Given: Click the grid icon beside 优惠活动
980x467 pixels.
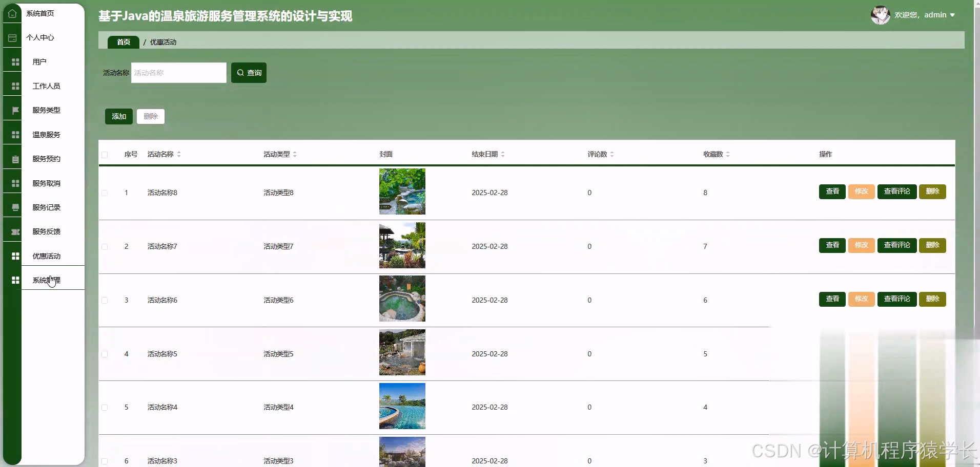Looking at the screenshot, I should (x=15, y=256).
